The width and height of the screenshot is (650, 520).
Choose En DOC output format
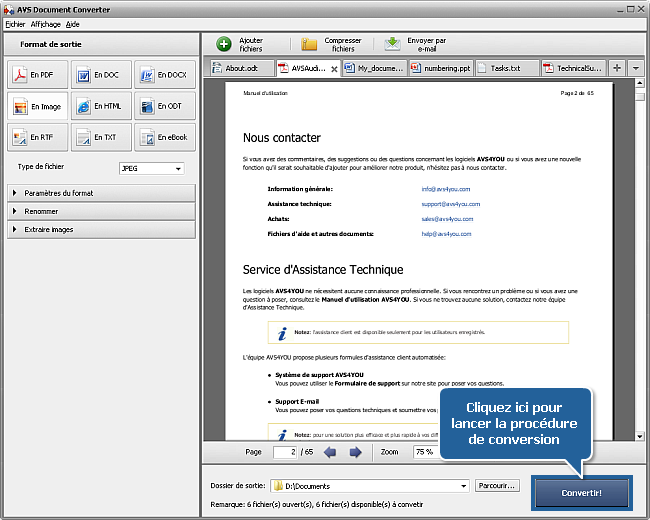click(101, 75)
